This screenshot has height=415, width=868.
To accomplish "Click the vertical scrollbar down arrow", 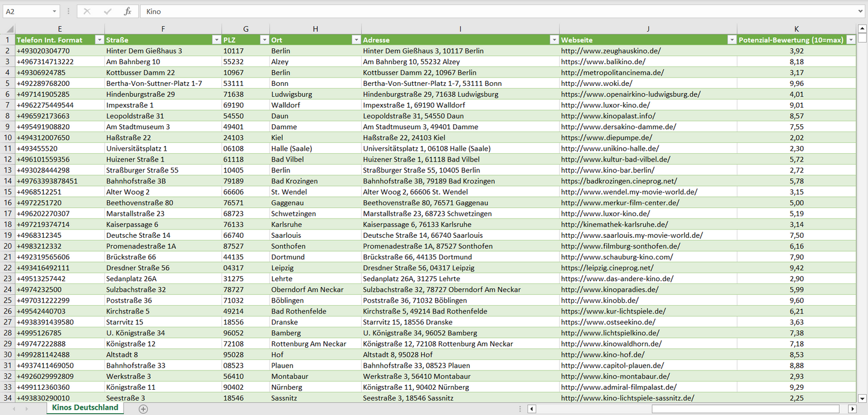I will coord(863,398).
